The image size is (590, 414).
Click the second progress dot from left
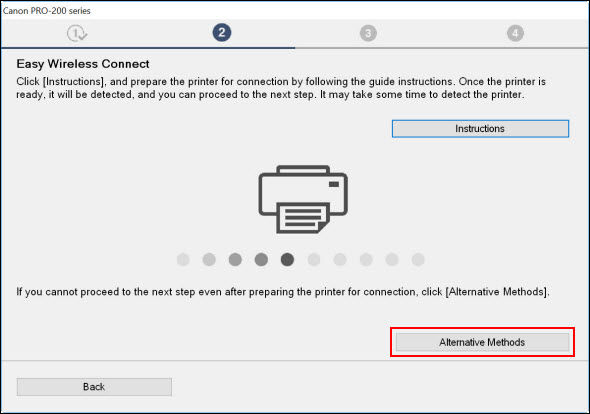point(209,259)
